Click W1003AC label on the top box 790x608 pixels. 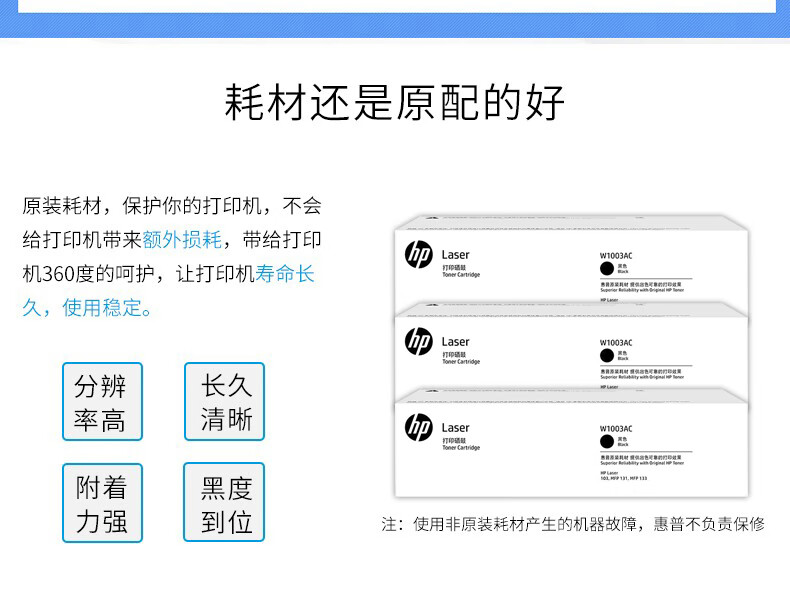616,255
